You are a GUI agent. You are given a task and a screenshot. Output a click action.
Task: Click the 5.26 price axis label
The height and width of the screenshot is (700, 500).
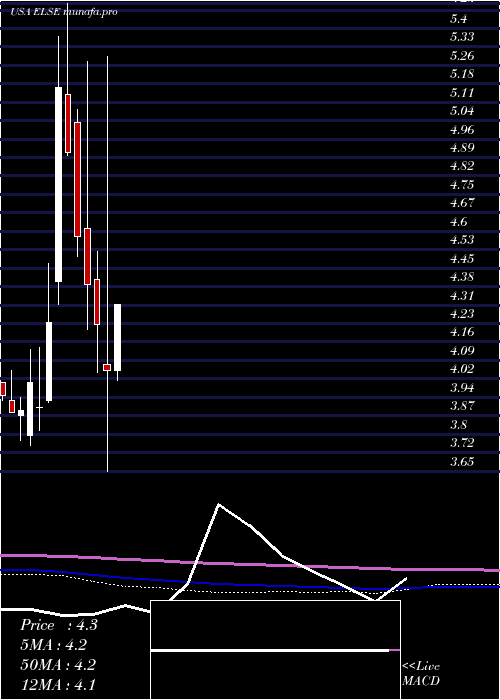click(462, 56)
